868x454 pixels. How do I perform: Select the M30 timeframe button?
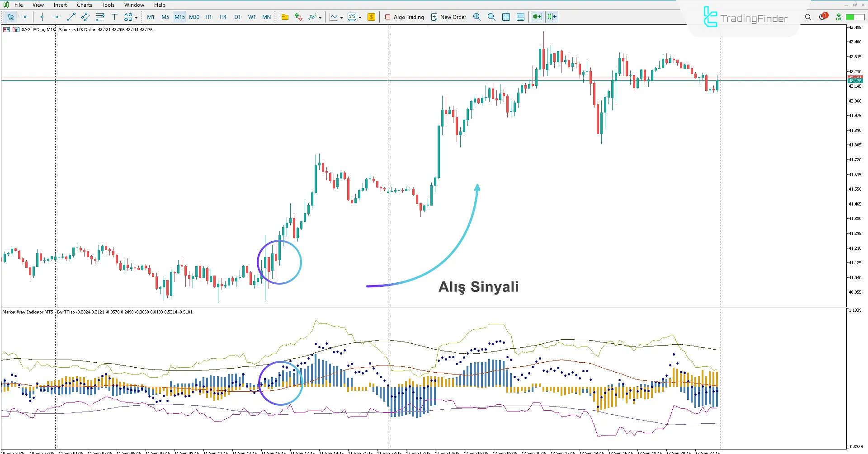(194, 17)
